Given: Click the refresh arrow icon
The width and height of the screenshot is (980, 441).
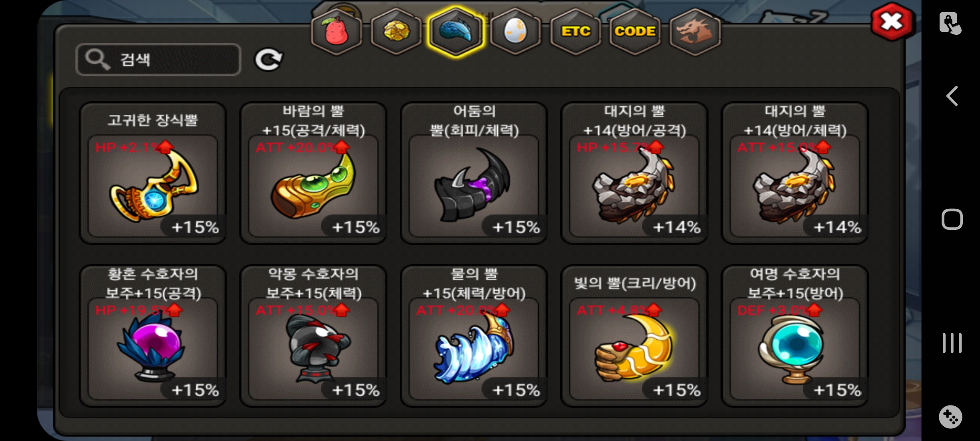Looking at the screenshot, I should pyautogui.click(x=268, y=60).
